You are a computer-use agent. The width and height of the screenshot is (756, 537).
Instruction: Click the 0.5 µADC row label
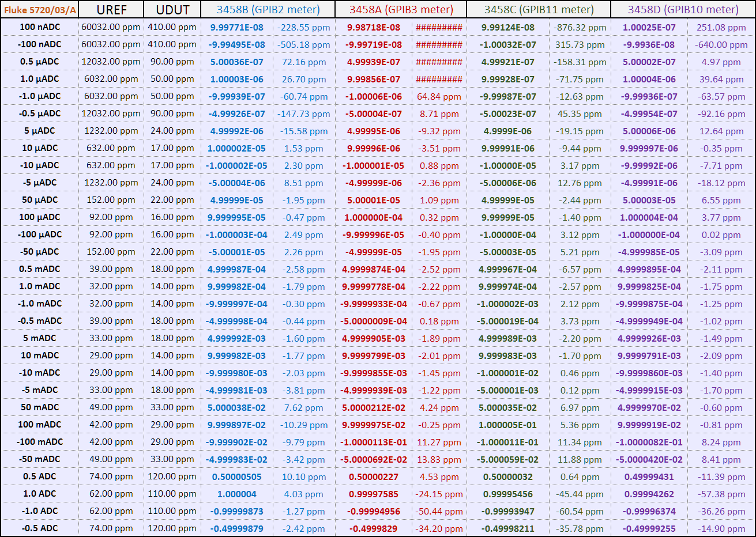point(40,62)
